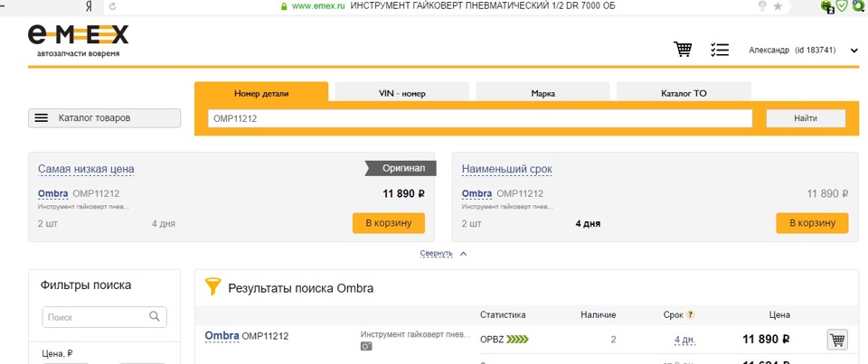Click the search magnifier in filters

(x=156, y=317)
